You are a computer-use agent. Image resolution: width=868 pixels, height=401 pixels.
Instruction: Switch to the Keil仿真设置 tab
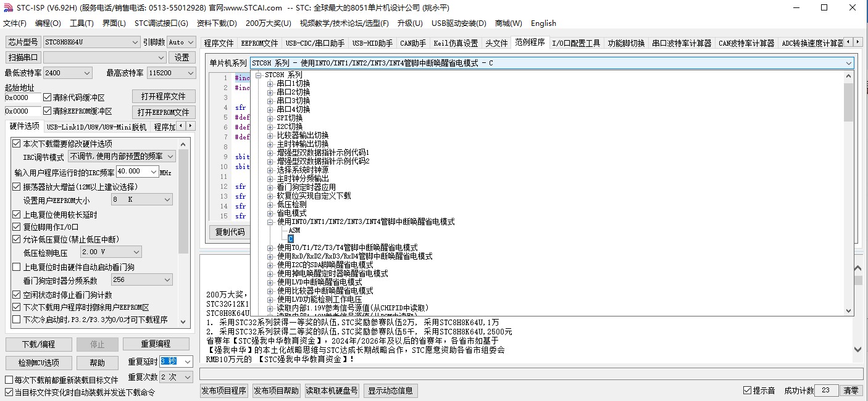pos(456,43)
